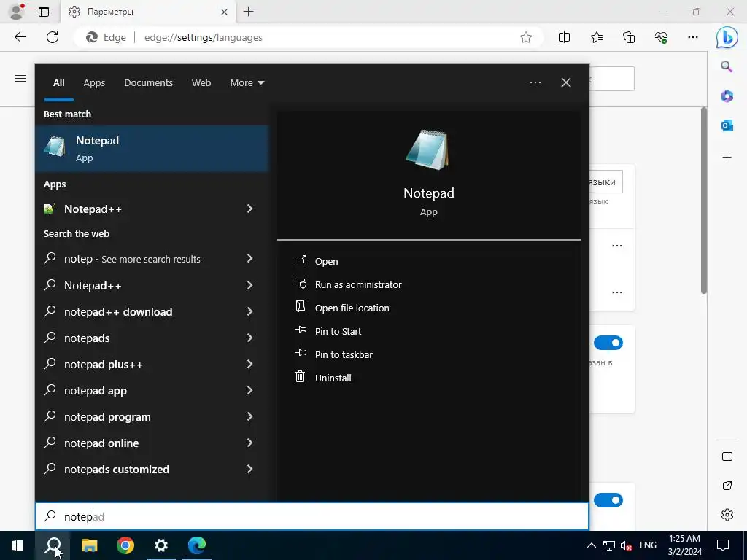This screenshot has width=747, height=560.
Task: Open Edge profile avatar icon
Action: 16,12
